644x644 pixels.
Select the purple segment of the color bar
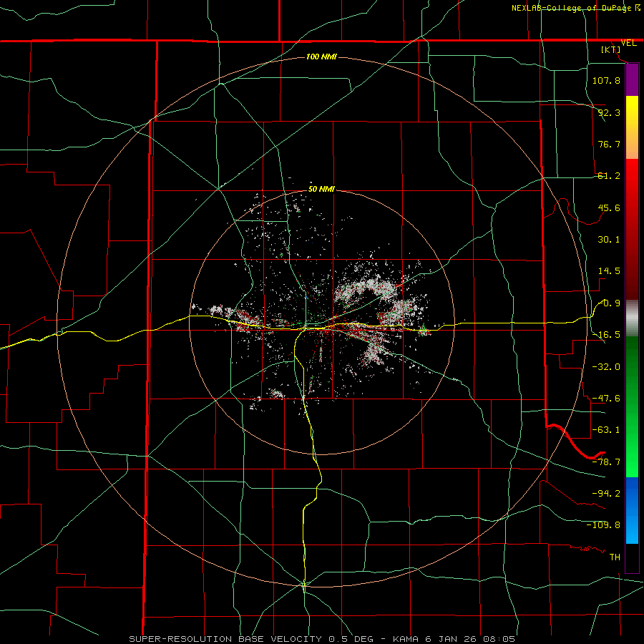click(632, 80)
